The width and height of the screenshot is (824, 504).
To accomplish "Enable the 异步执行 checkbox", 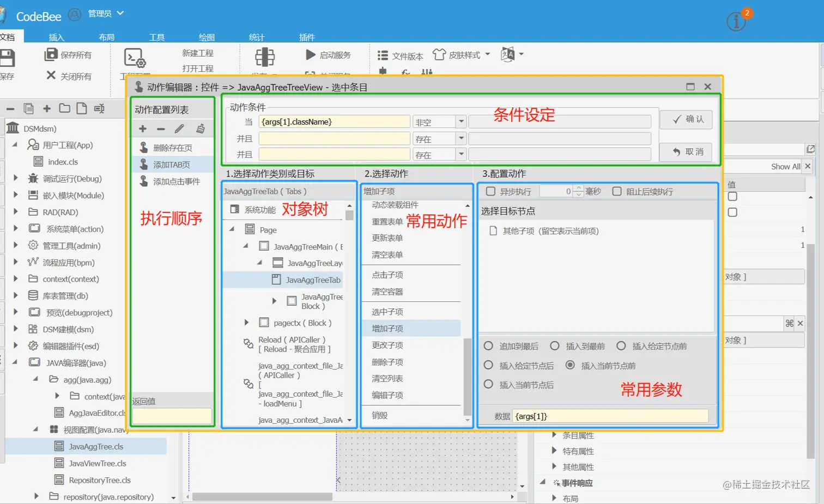I will point(490,191).
